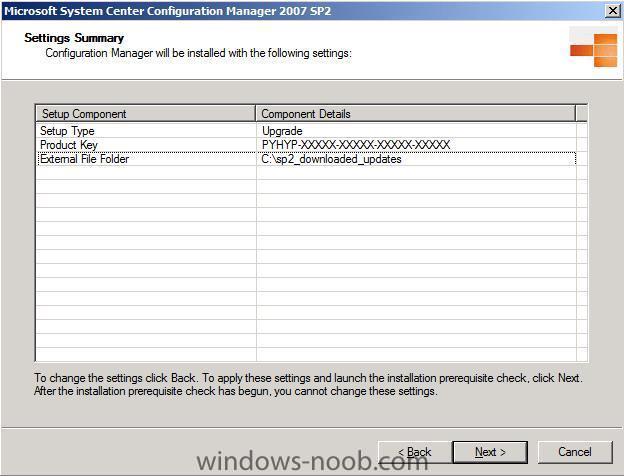Click the Next button
This screenshot has height=476, width=624.
(490, 452)
